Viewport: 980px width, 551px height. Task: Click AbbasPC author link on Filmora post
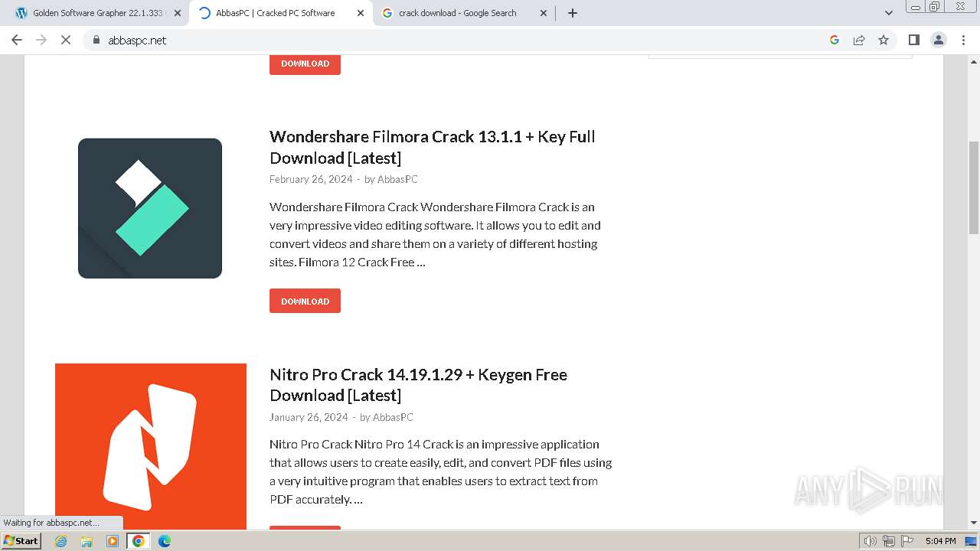click(397, 179)
